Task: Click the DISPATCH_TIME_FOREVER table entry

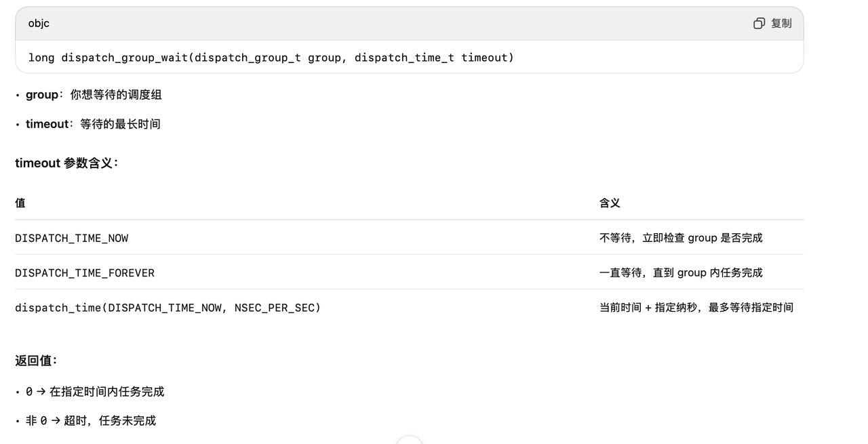Action: point(85,273)
